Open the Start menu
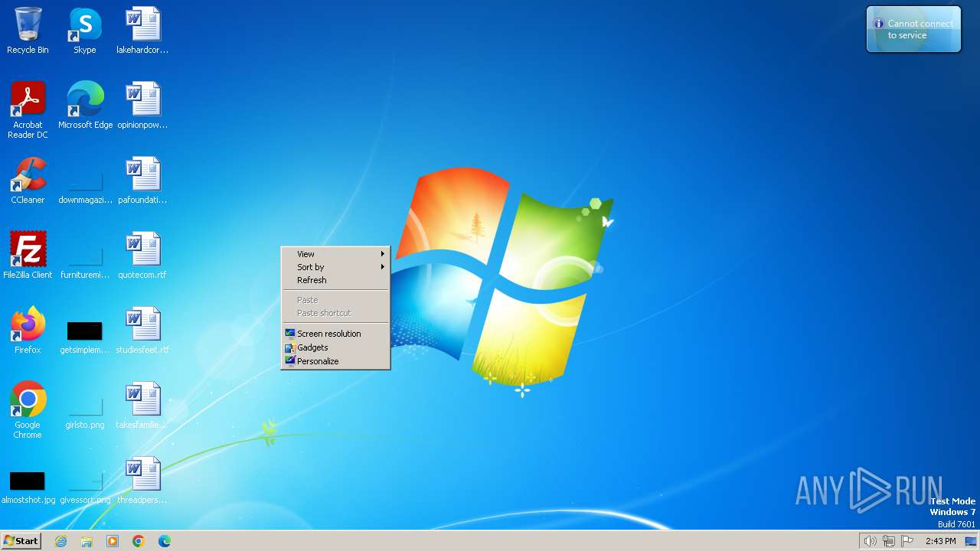This screenshot has height=551, width=980. [21, 541]
